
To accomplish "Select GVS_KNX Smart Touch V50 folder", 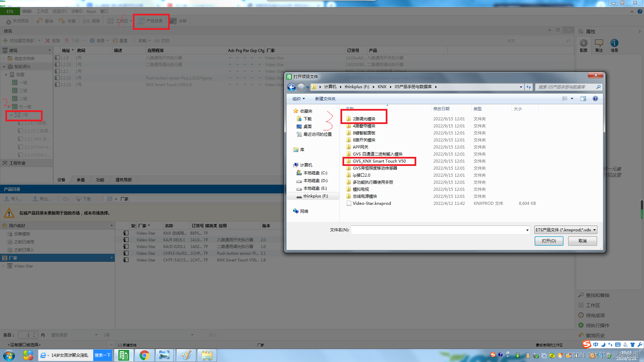I will [x=379, y=161].
